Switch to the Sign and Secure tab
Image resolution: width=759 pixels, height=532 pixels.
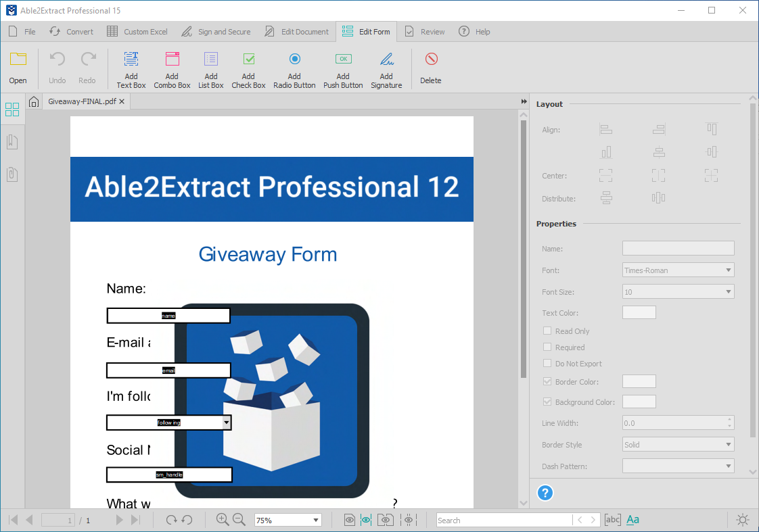216,32
